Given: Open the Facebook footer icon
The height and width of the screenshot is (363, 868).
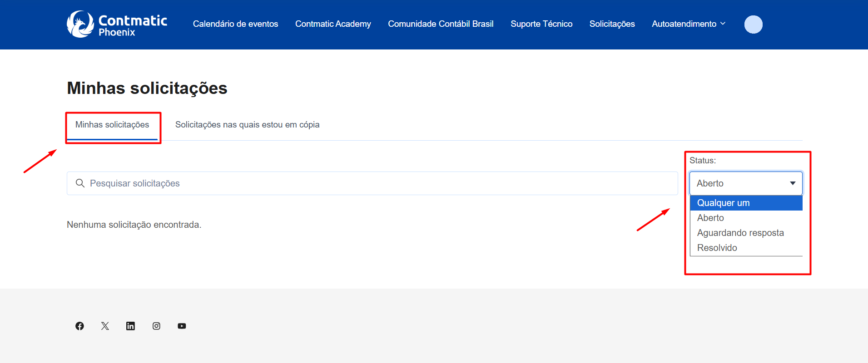Looking at the screenshot, I should point(79,326).
